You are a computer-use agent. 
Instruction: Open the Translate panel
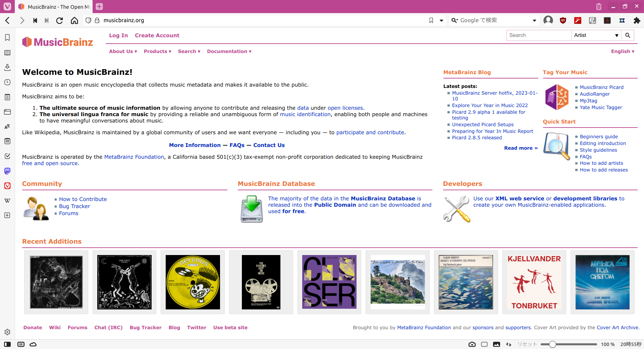pos(7,127)
